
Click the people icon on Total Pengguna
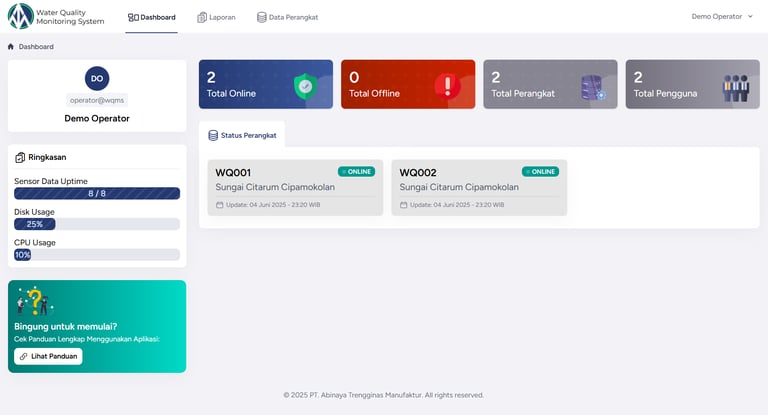736,88
